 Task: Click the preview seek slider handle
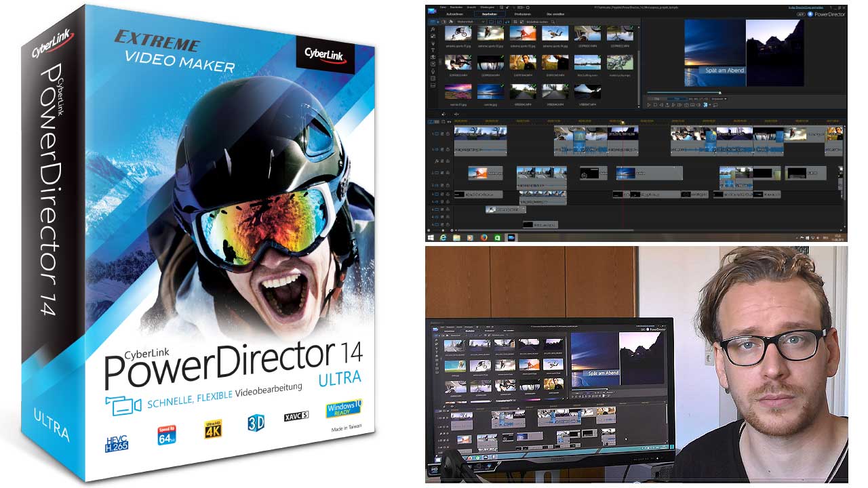[x=720, y=93]
